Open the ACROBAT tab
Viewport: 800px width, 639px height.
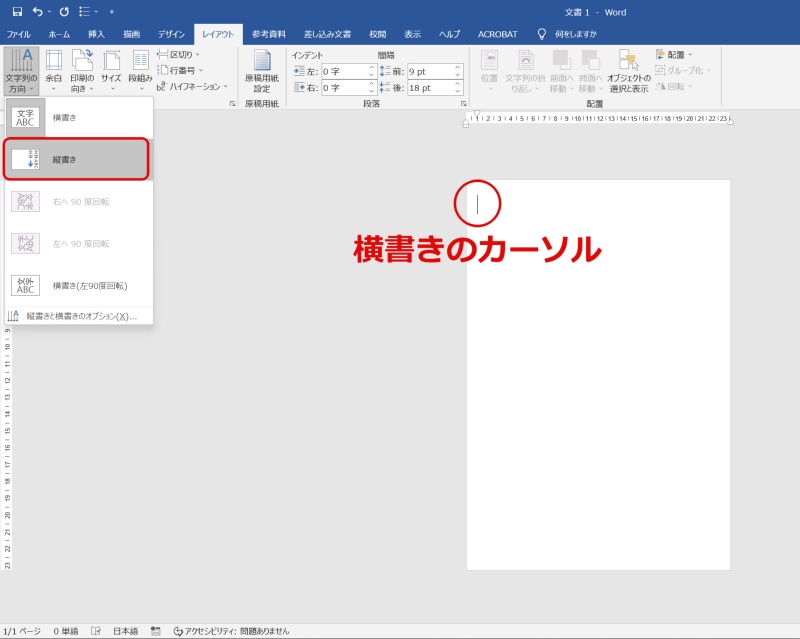click(x=497, y=34)
